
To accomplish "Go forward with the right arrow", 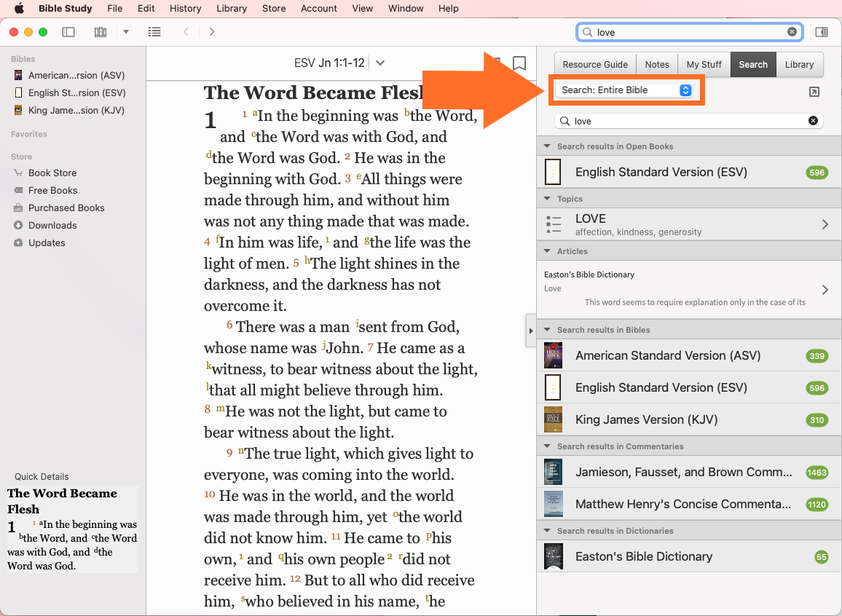I will 211,32.
